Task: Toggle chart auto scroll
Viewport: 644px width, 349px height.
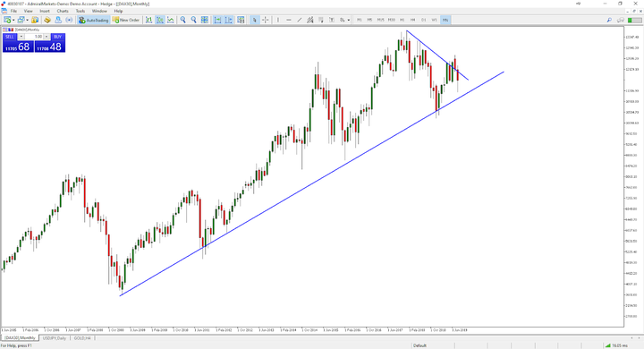Action: (x=217, y=20)
